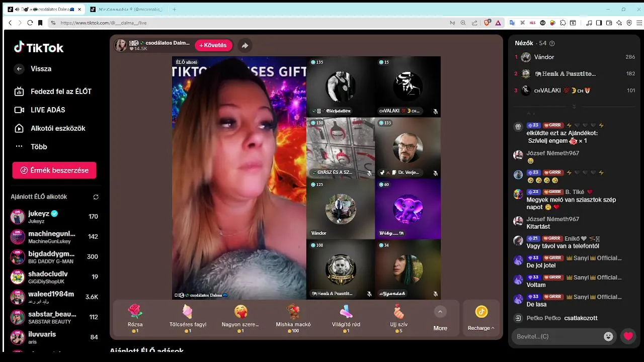This screenshot has width=644, height=362.
Task: Open shadocludlv live creator row
Action: [x=54, y=277]
